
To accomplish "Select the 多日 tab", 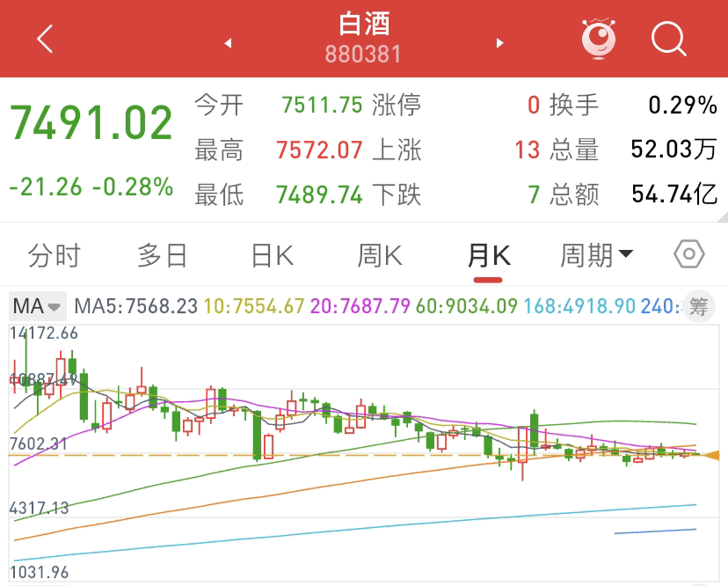I will click(x=163, y=255).
